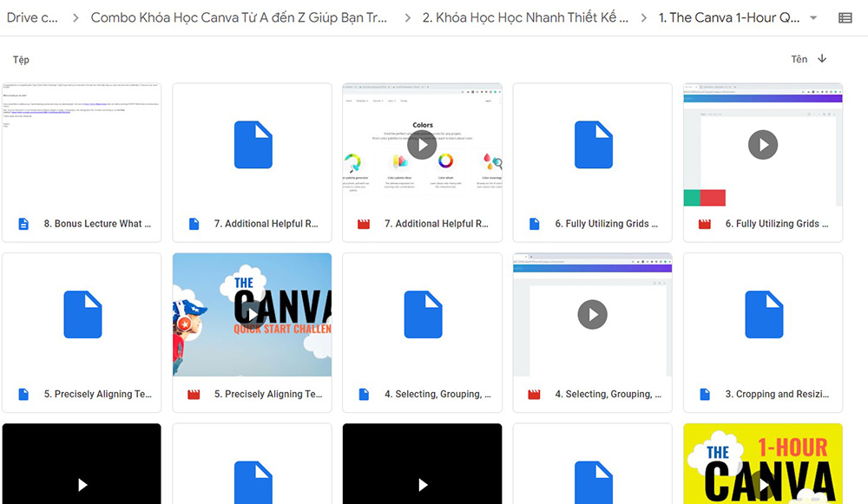Select the file name 8. Bonus Lecture What ...

[x=97, y=224]
